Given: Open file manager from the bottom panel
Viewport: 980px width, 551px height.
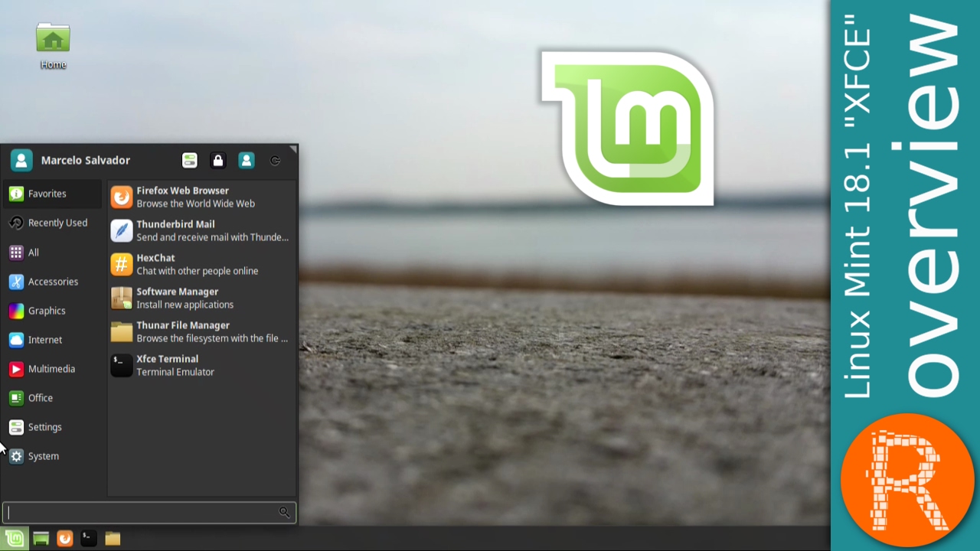Looking at the screenshot, I should (x=113, y=539).
